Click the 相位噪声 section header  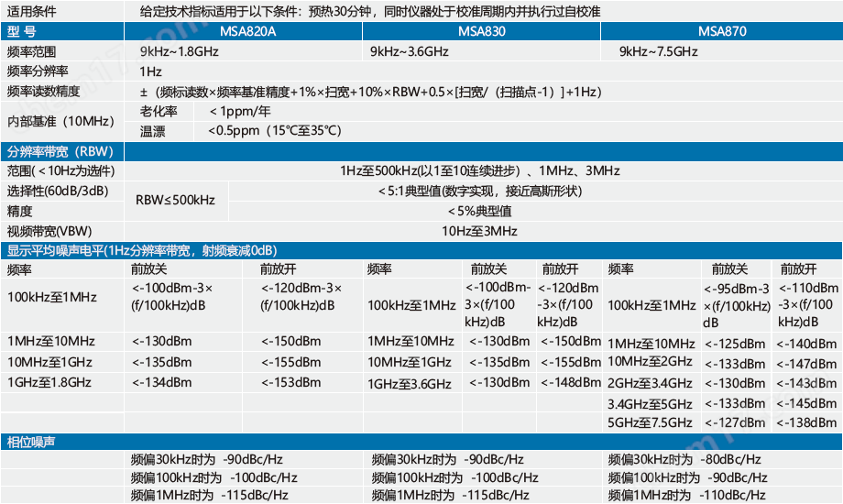point(31,442)
